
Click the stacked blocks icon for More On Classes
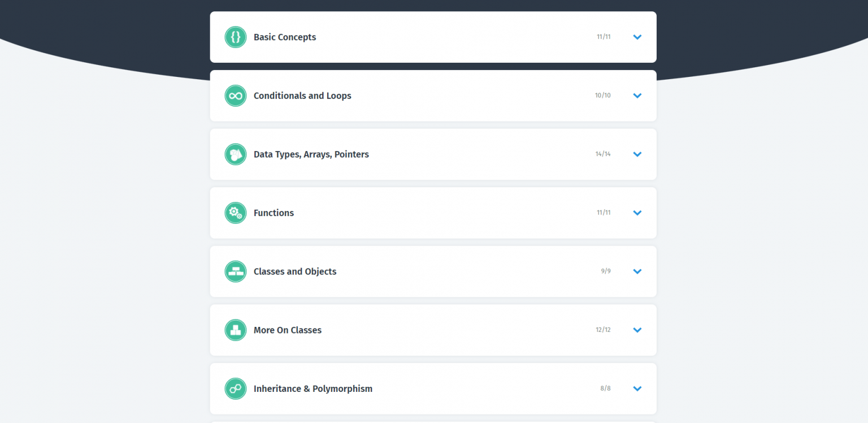236,330
